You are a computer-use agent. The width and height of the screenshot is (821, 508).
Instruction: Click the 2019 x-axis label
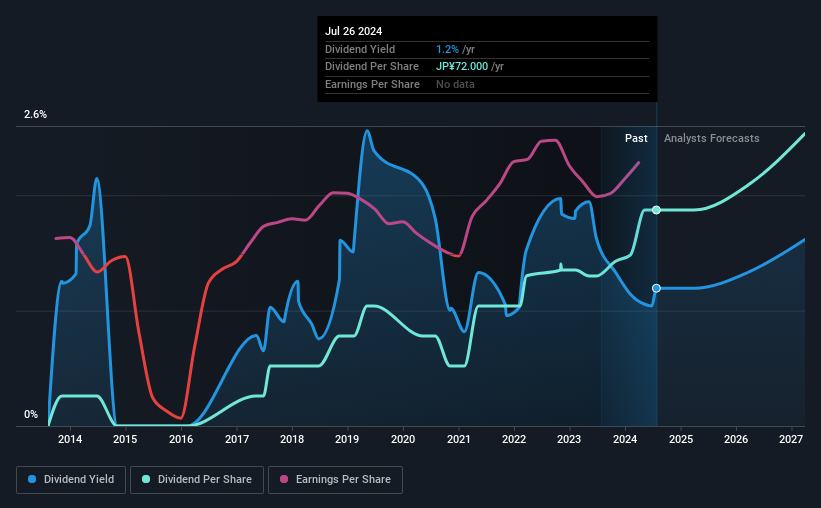point(347,439)
